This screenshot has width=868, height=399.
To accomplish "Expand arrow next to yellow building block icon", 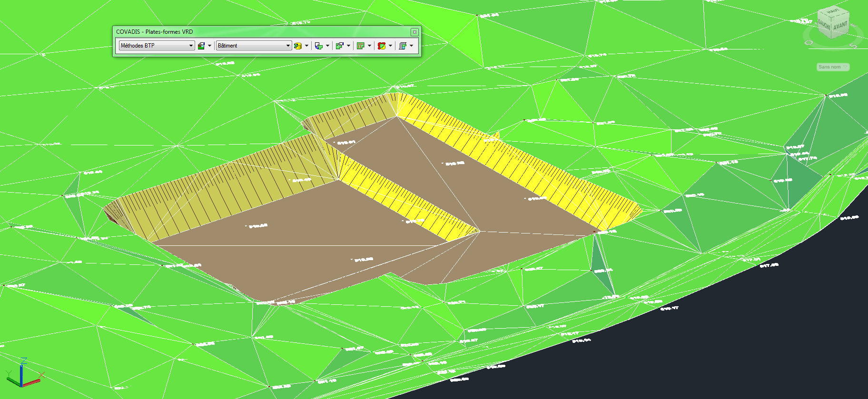I will [x=306, y=46].
